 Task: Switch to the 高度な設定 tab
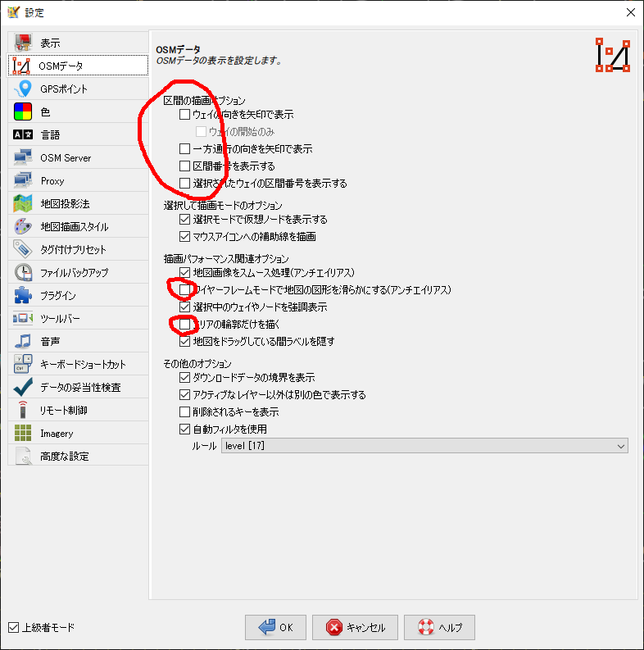tap(78, 456)
